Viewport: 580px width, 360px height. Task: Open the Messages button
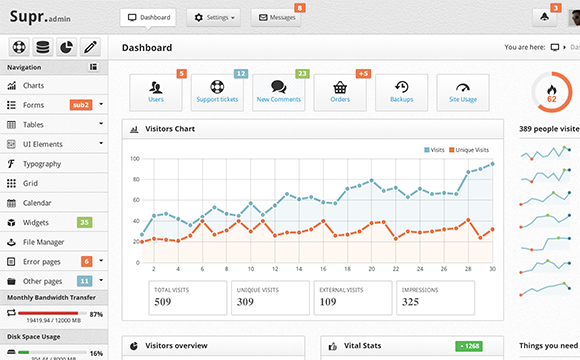click(x=276, y=17)
